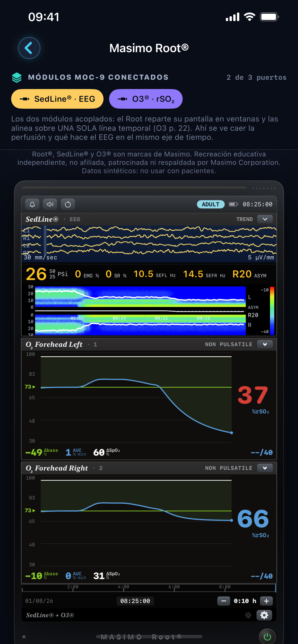298x644 pixels.
Task: Select the O3 rSO2 module chip
Action: (x=146, y=99)
